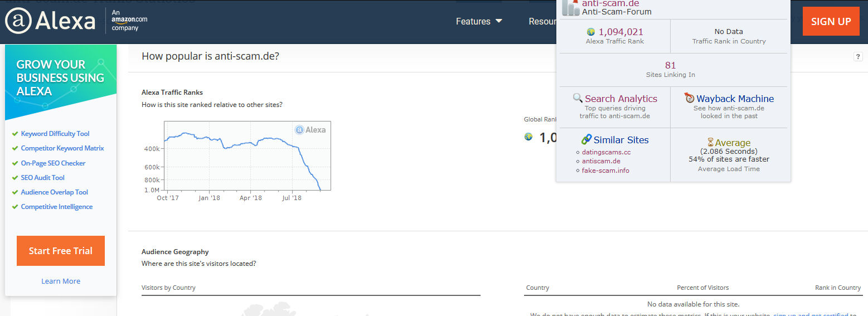Click the bar chart icon in popup

pyautogui.click(x=570, y=7)
